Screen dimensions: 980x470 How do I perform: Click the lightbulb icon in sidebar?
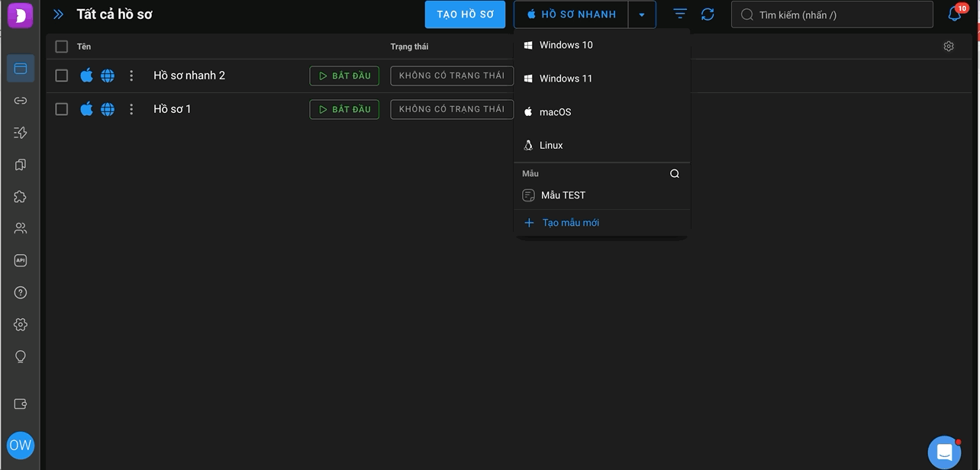click(21, 357)
